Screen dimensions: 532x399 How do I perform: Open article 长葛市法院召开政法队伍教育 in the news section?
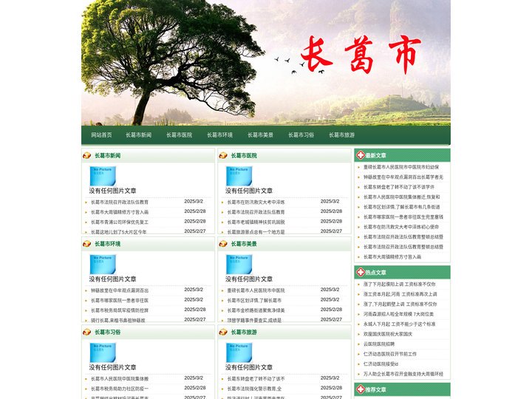pyautogui.click(x=120, y=202)
